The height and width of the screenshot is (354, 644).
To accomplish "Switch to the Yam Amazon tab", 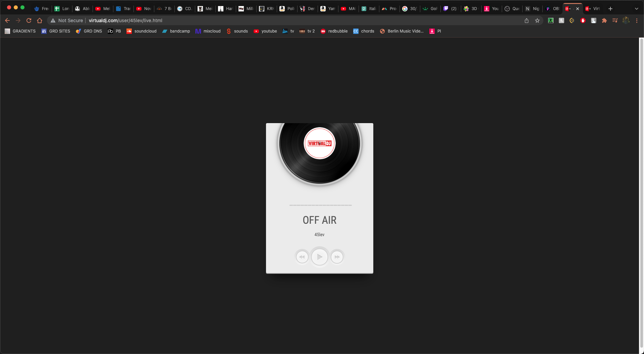I will click(328, 9).
